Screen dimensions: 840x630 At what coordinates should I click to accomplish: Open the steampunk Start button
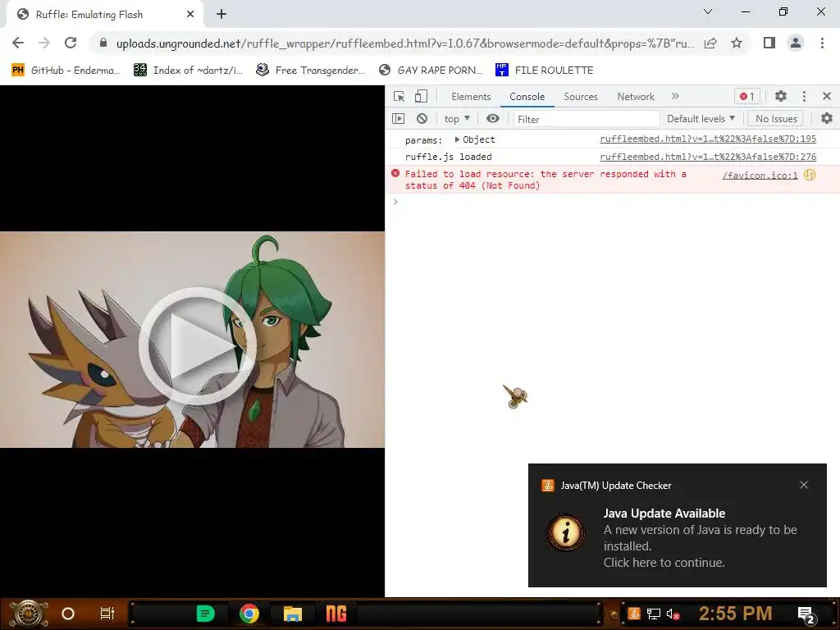click(x=28, y=614)
